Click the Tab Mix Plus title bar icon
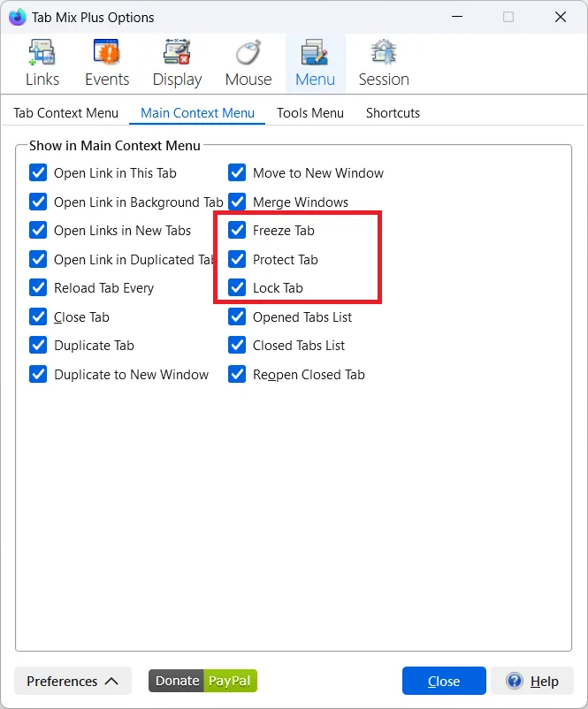588x709 pixels. (x=18, y=17)
